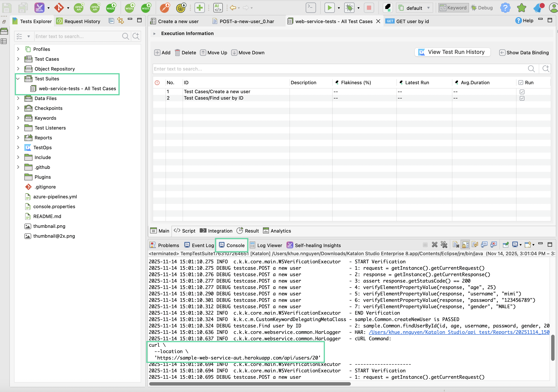Viewport: 558px width, 392px height.
Task: Open the Git integration tool
Action: 59,7
